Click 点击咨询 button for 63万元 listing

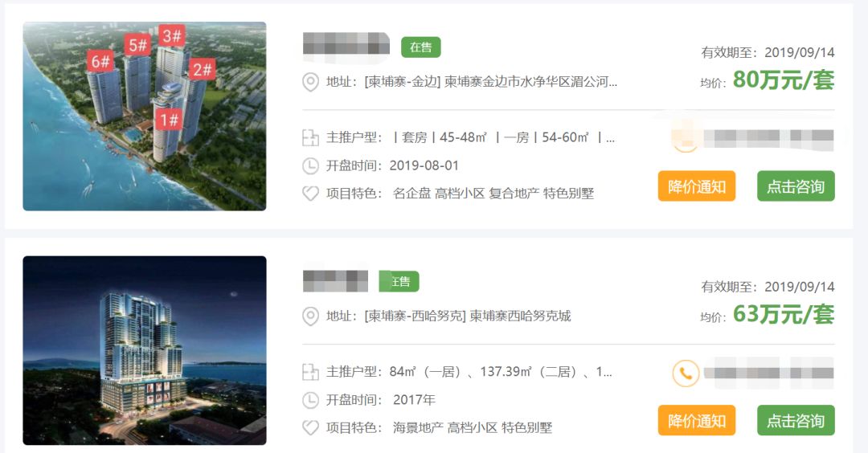[x=796, y=420]
